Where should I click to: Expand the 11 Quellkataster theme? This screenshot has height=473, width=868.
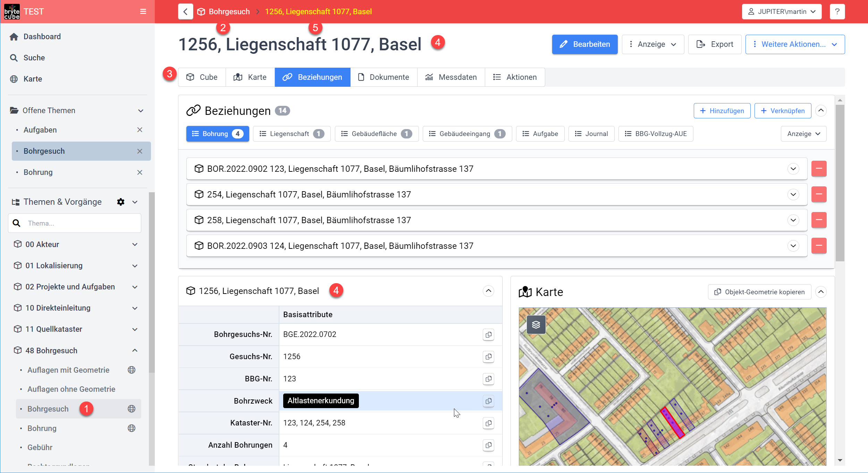135,329
